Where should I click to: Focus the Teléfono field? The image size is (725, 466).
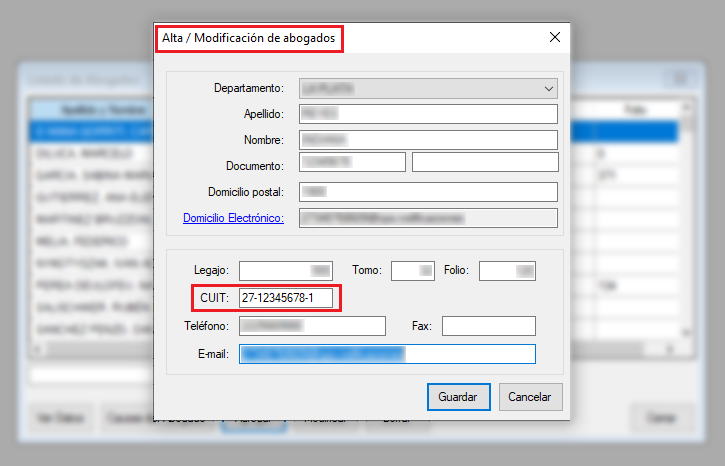(312, 326)
